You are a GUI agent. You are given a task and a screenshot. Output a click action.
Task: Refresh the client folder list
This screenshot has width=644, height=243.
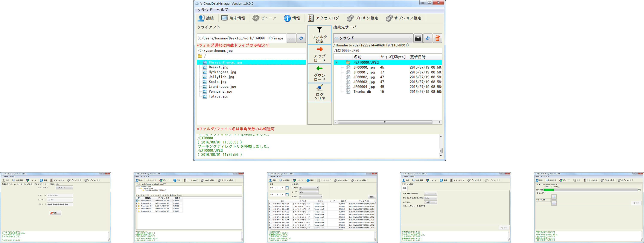(301, 38)
